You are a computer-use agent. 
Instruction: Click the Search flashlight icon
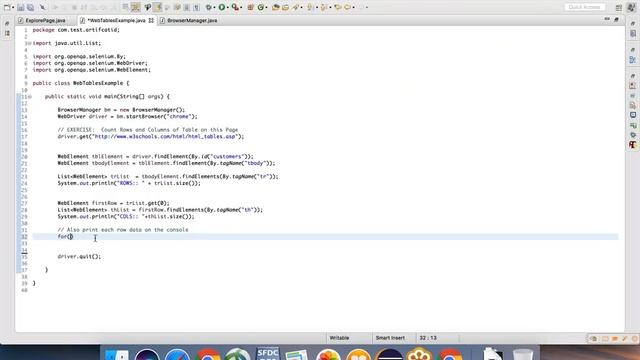(x=295, y=7)
